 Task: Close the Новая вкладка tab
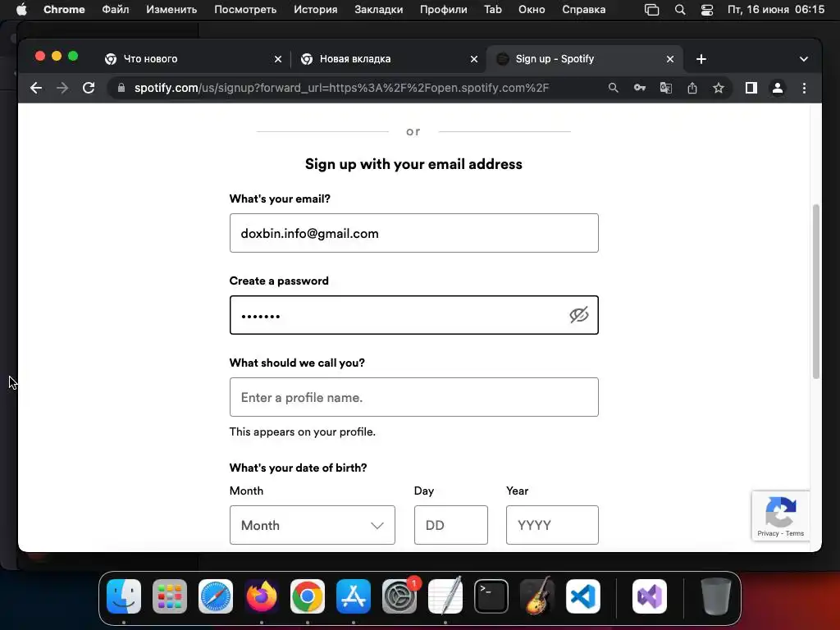click(x=474, y=59)
